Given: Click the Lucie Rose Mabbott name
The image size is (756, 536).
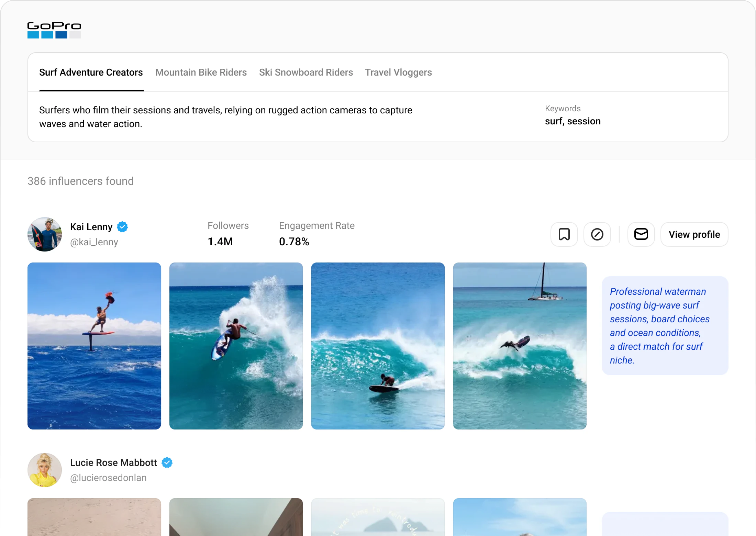Looking at the screenshot, I should click(x=113, y=462).
